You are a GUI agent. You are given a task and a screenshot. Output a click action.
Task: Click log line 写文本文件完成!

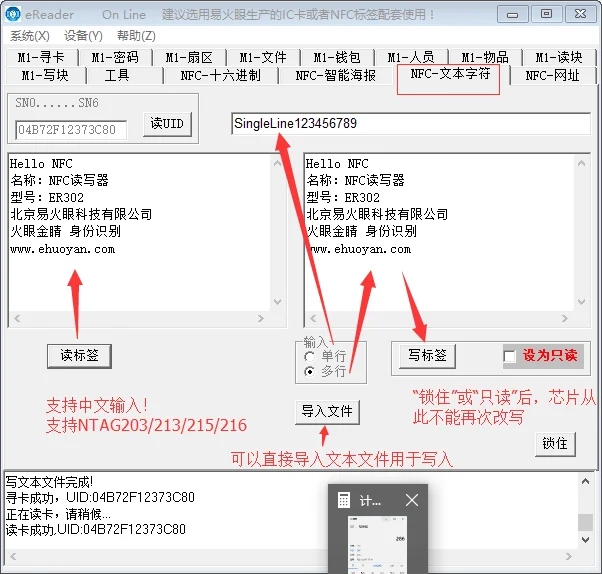[x=49, y=482]
